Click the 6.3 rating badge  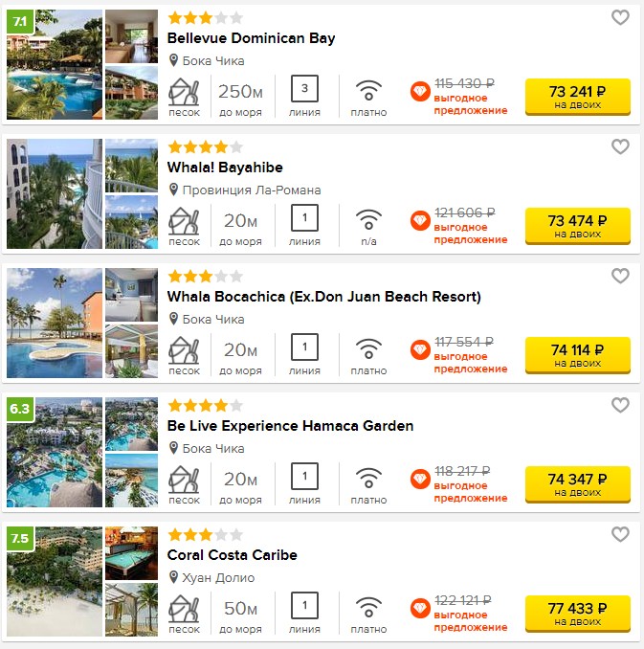coord(20,409)
